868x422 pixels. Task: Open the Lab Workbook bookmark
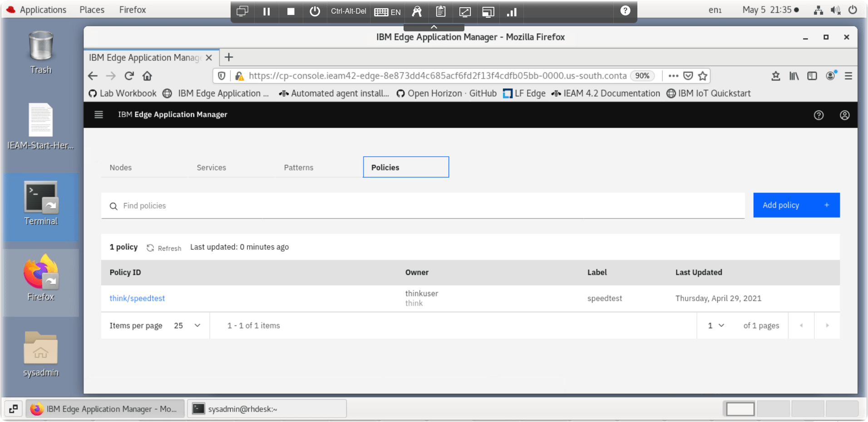pyautogui.click(x=123, y=94)
